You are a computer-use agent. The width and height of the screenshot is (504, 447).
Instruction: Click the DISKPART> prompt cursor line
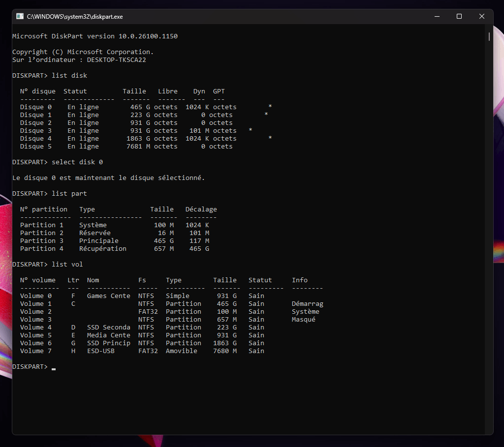click(34, 367)
